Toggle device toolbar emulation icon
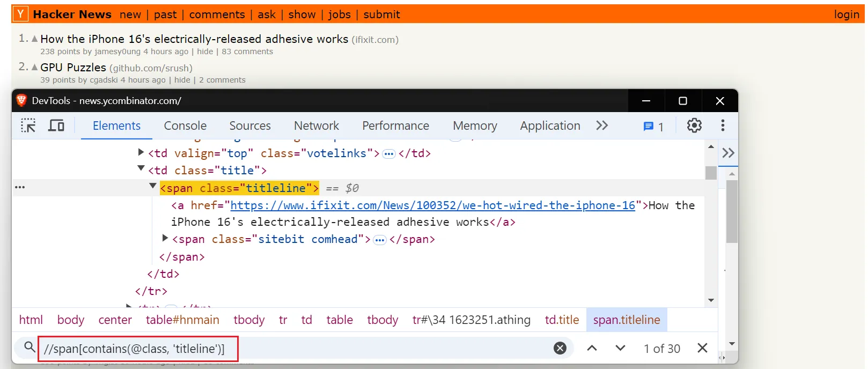Image resolution: width=868 pixels, height=369 pixels. click(x=56, y=126)
